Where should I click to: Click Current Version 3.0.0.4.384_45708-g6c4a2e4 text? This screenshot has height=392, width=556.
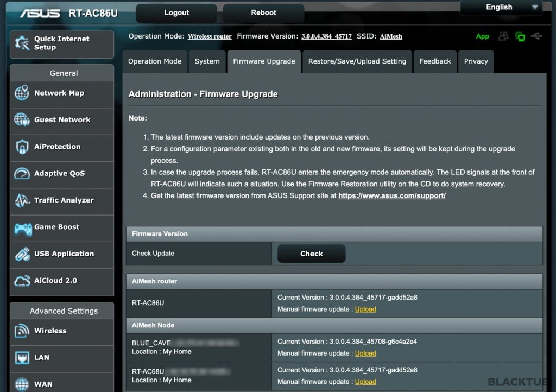[347, 342]
